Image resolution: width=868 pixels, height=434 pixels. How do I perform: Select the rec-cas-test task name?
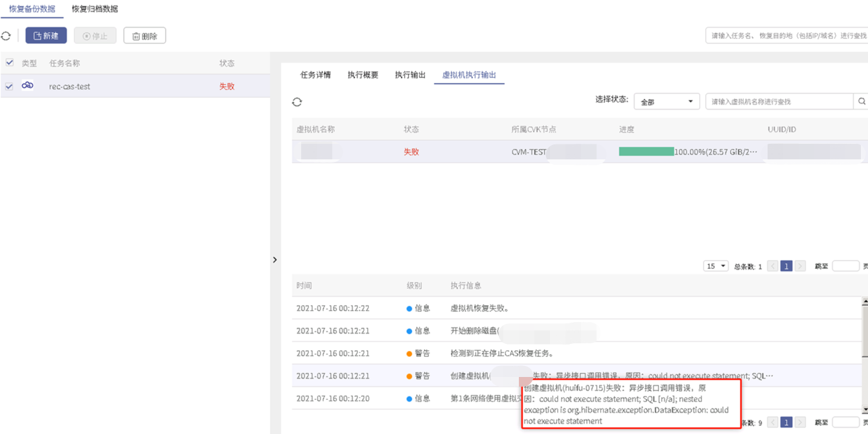click(x=69, y=86)
